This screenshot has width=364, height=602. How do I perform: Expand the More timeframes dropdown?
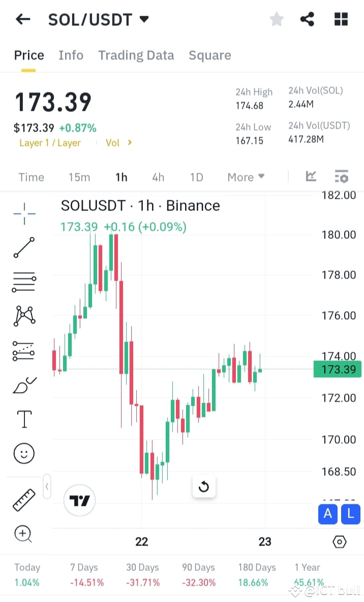pyautogui.click(x=246, y=177)
